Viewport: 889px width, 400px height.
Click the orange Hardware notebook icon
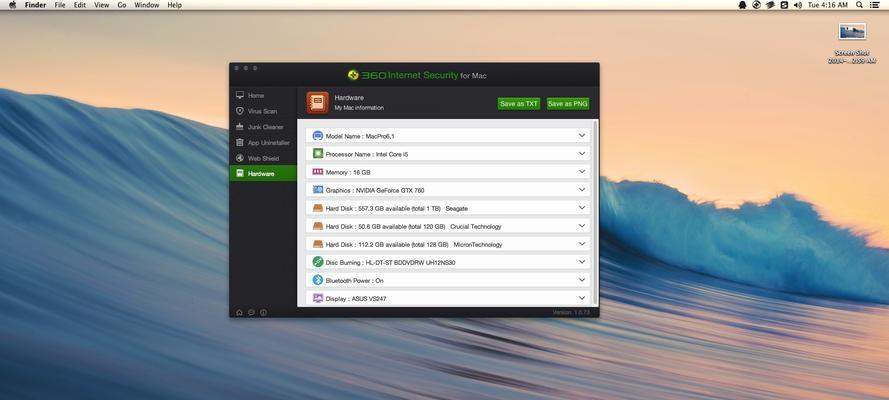point(318,103)
